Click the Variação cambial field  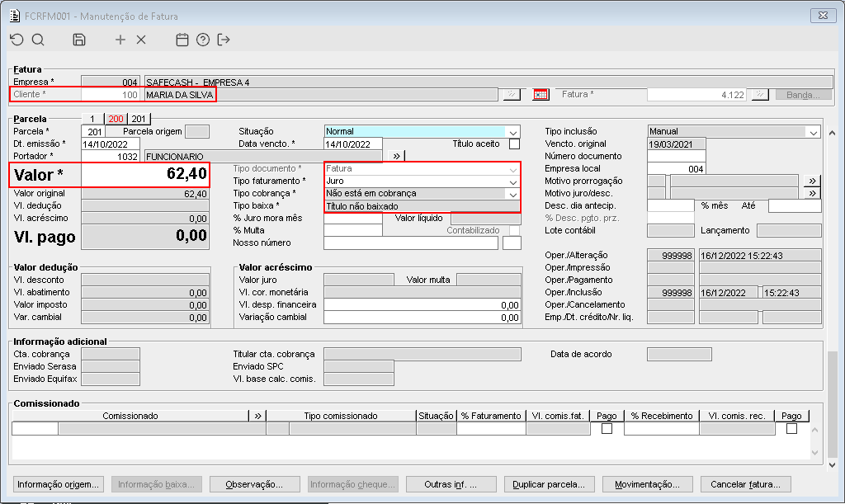click(x=422, y=317)
